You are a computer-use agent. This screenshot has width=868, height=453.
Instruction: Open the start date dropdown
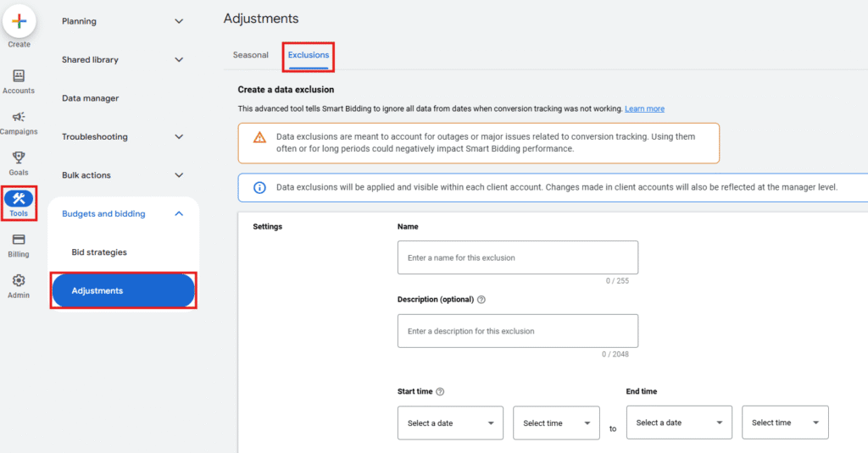pyautogui.click(x=450, y=423)
